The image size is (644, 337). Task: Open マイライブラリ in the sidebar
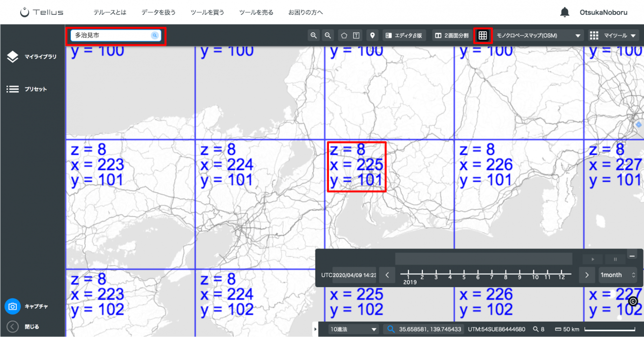[x=32, y=57]
